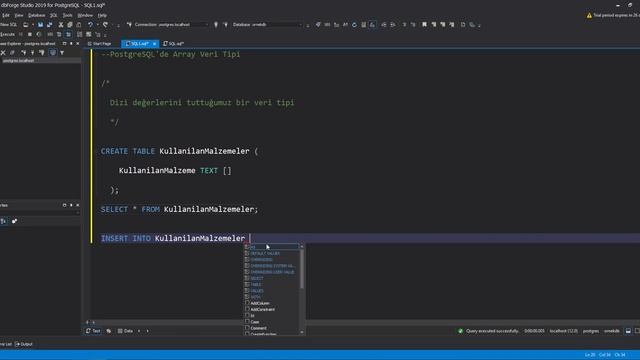Click the Copy icon in the toolbar

tap(70, 24)
